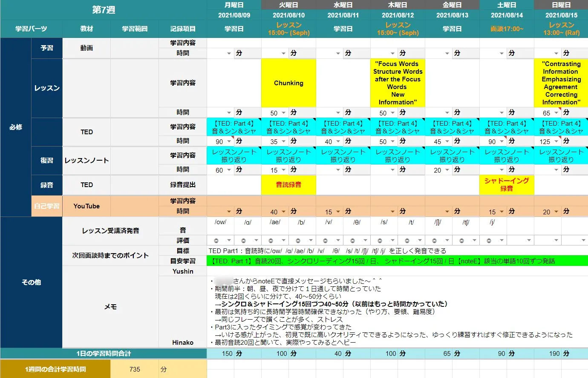Select the レッスン 13:00~ (Raf) header
Viewport: 588px width, 378px height.
click(x=561, y=29)
